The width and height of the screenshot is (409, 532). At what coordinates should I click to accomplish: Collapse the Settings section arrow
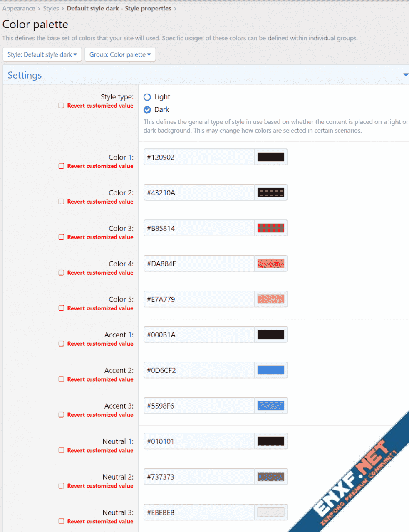coord(405,75)
